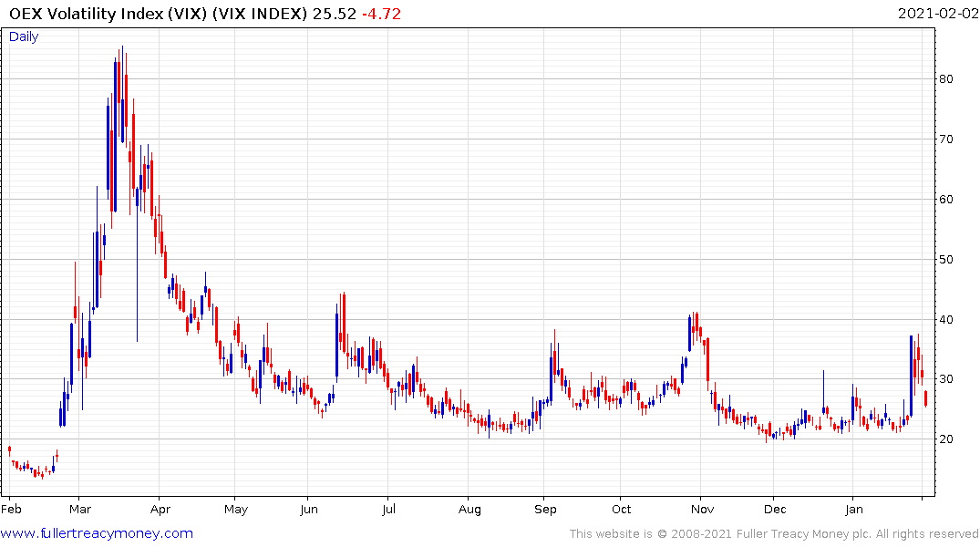Click the 50 y-axis label
Screen dimensions: 980x547
coord(946,260)
